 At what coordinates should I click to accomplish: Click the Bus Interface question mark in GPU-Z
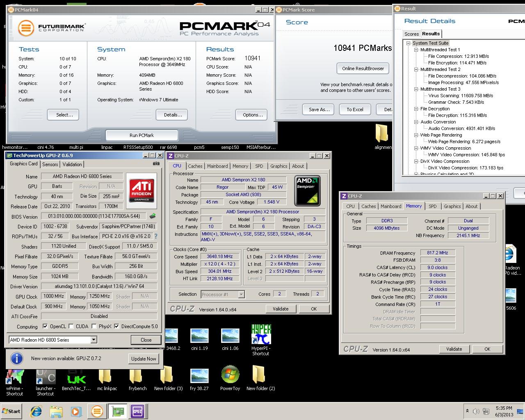pyautogui.click(x=156, y=236)
